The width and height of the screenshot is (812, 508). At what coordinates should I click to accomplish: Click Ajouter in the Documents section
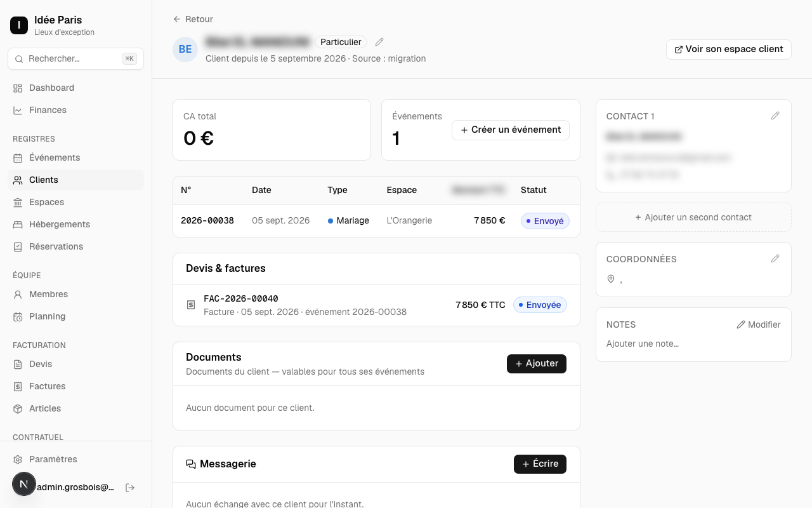(x=537, y=364)
